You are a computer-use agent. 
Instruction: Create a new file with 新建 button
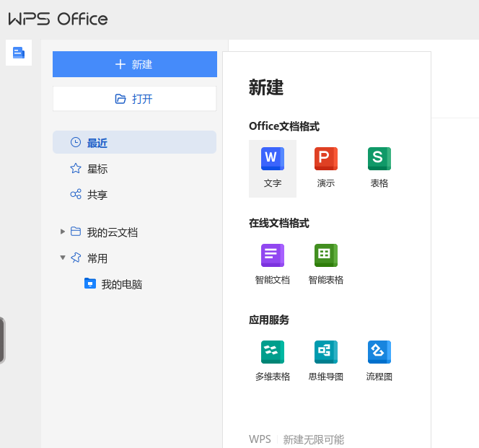click(x=135, y=64)
